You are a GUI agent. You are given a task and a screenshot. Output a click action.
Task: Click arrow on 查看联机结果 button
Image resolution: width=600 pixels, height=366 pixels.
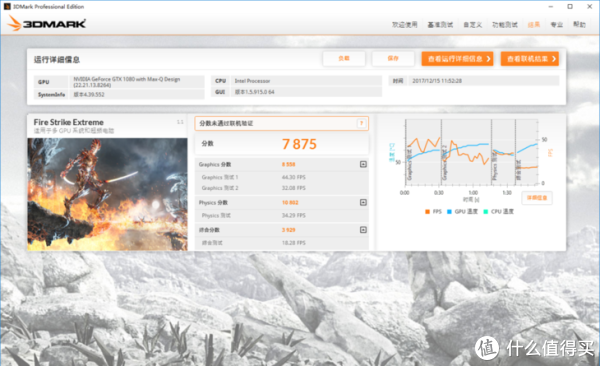[x=553, y=59]
